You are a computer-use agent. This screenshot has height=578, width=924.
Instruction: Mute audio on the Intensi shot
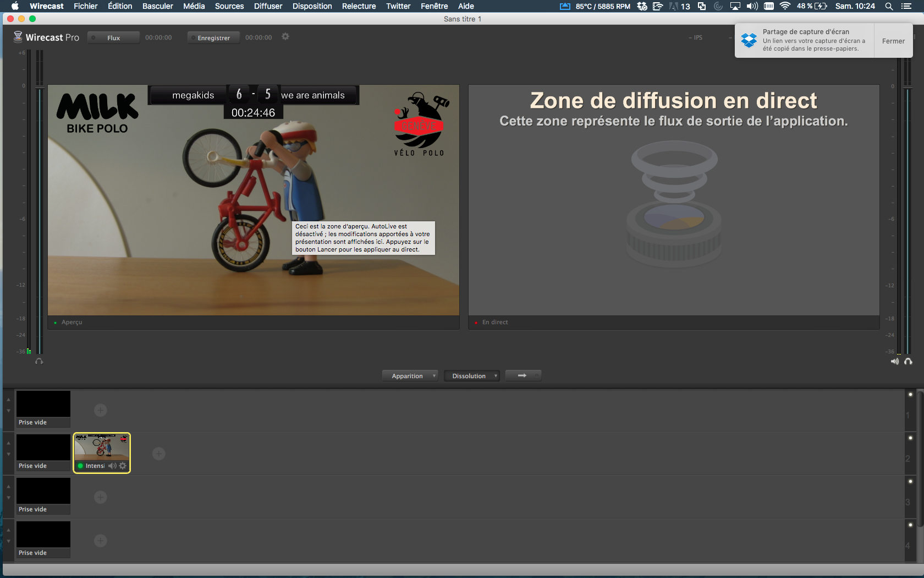tap(112, 466)
